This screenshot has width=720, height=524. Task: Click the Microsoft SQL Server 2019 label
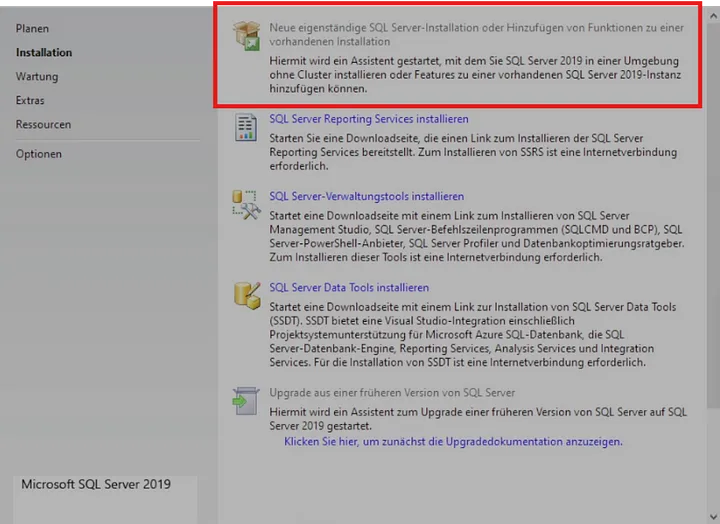tap(96, 484)
